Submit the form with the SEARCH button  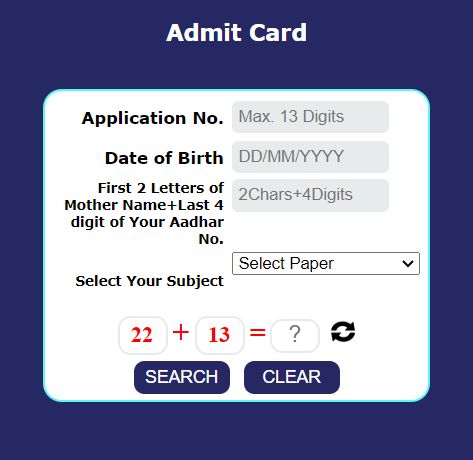click(x=182, y=377)
